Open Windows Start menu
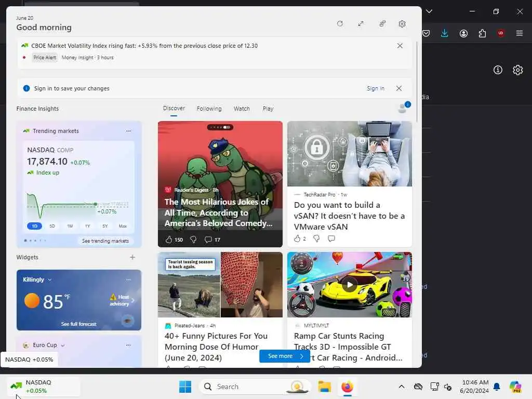Viewport: 532px width, 399px height. point(185,387)
